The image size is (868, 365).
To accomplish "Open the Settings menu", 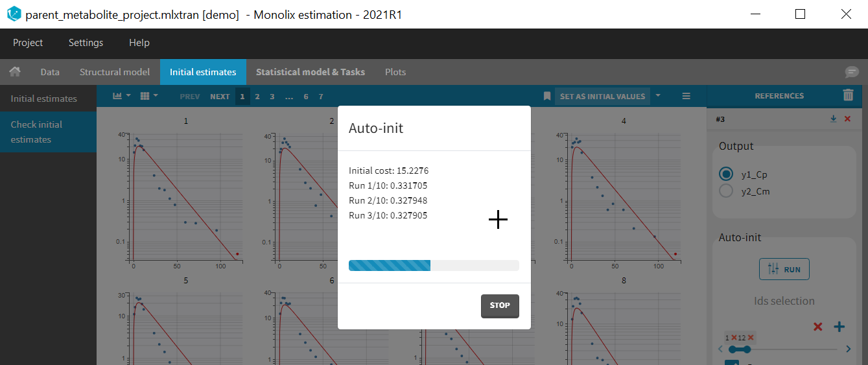I will pyautogui.click(x=86, y=43).
